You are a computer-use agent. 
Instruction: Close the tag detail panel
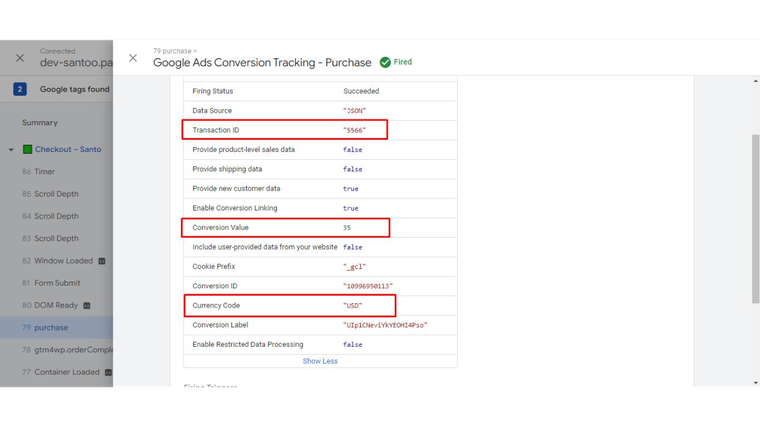(x=133, y=58)
